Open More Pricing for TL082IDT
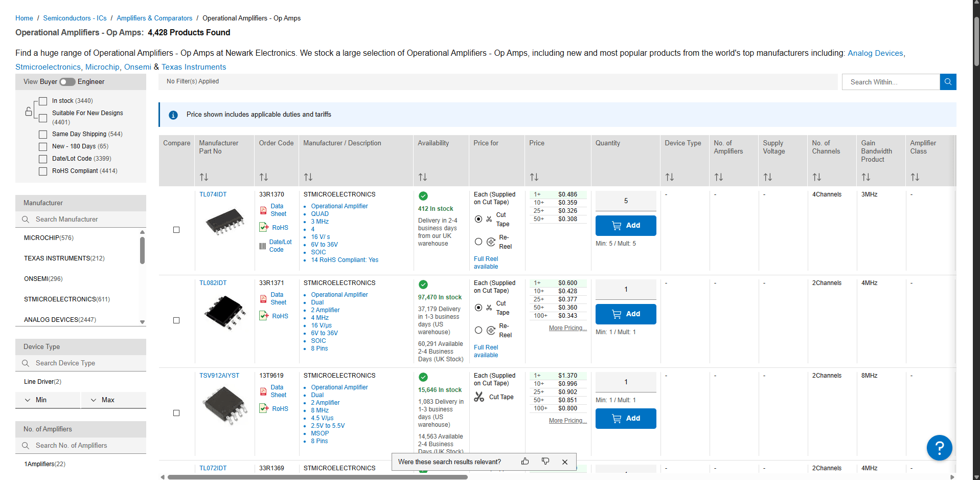This screenshot has width=980, height=480. tap(567, 328)
